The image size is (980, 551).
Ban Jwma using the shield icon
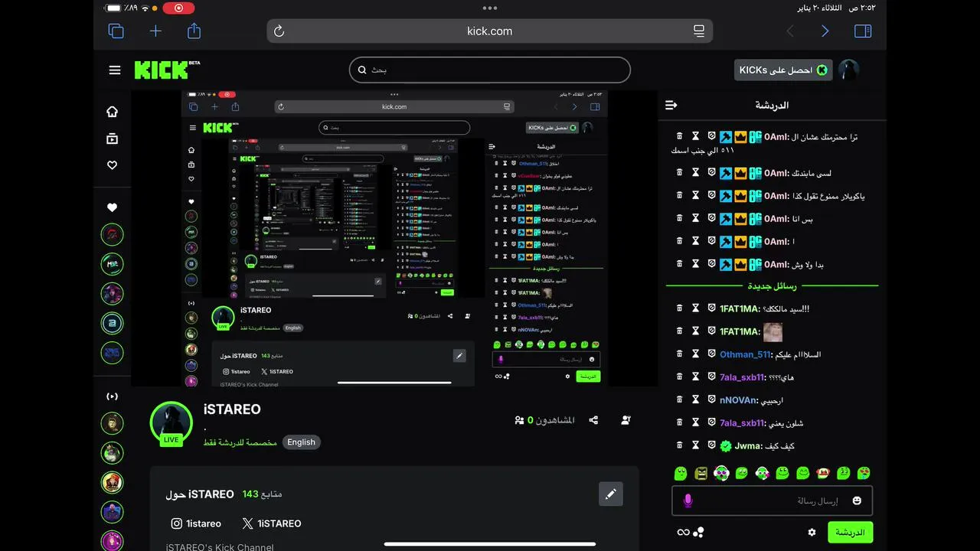pyautogui.click(x=711, y=445)
